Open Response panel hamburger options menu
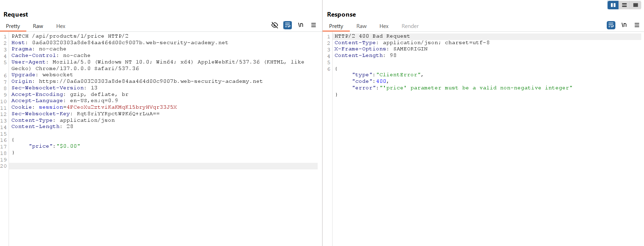644x246 pixels. (x=637, y=25)
